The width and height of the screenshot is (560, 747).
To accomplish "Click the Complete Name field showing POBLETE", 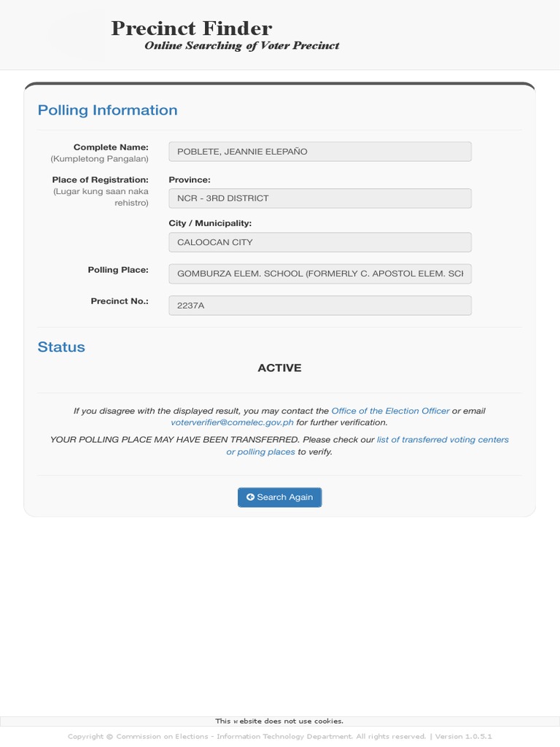I will 319,152.
